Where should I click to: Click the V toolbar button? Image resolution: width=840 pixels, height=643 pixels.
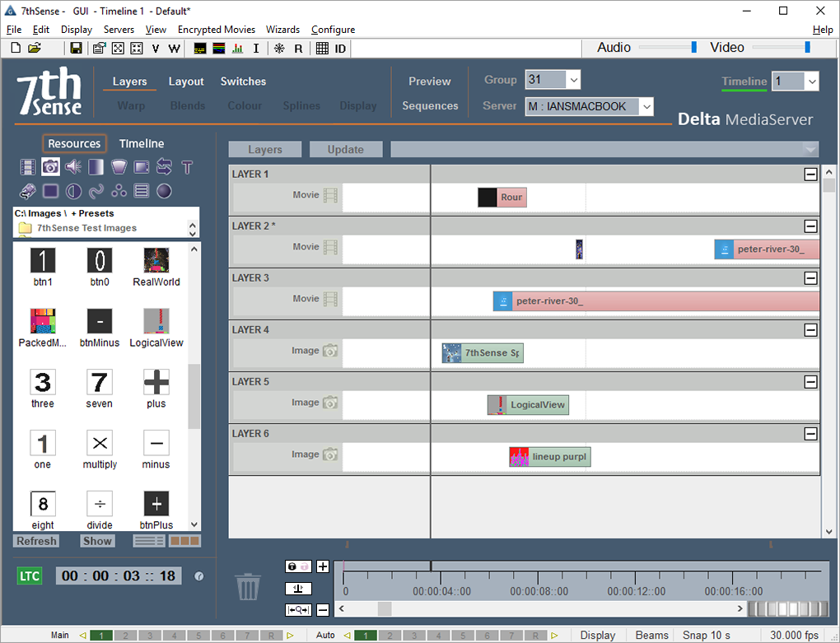click(156, 49)
